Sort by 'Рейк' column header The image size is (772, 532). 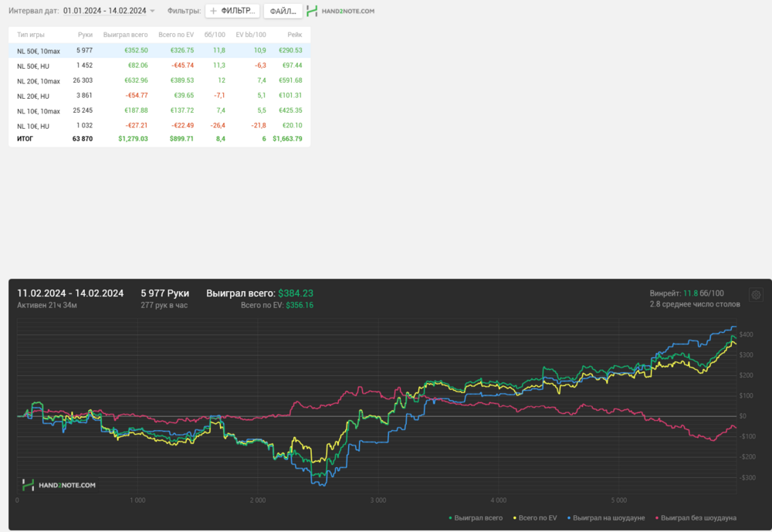coord(294,35)
